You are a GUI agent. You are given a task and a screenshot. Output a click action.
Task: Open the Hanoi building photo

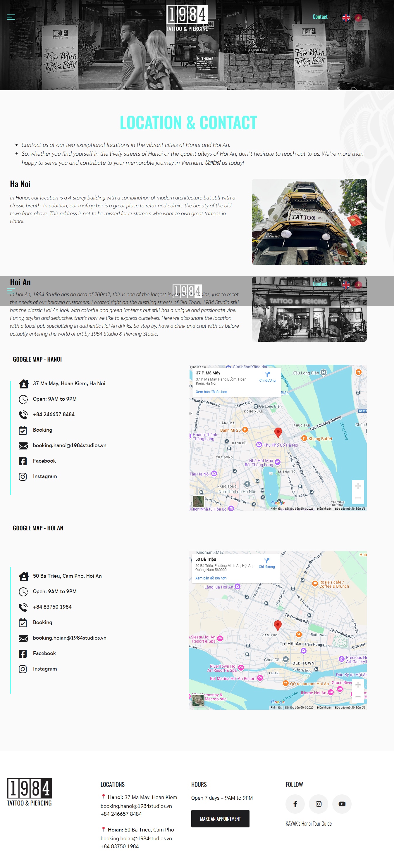point(309,222)
